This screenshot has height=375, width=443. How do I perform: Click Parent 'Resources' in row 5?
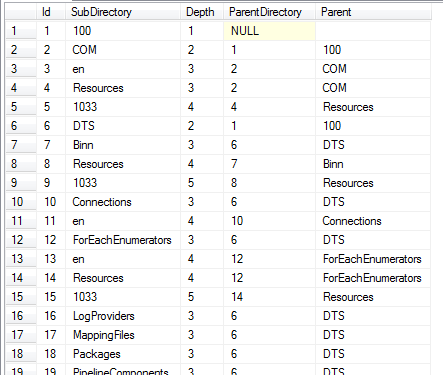tap(373, 107)
